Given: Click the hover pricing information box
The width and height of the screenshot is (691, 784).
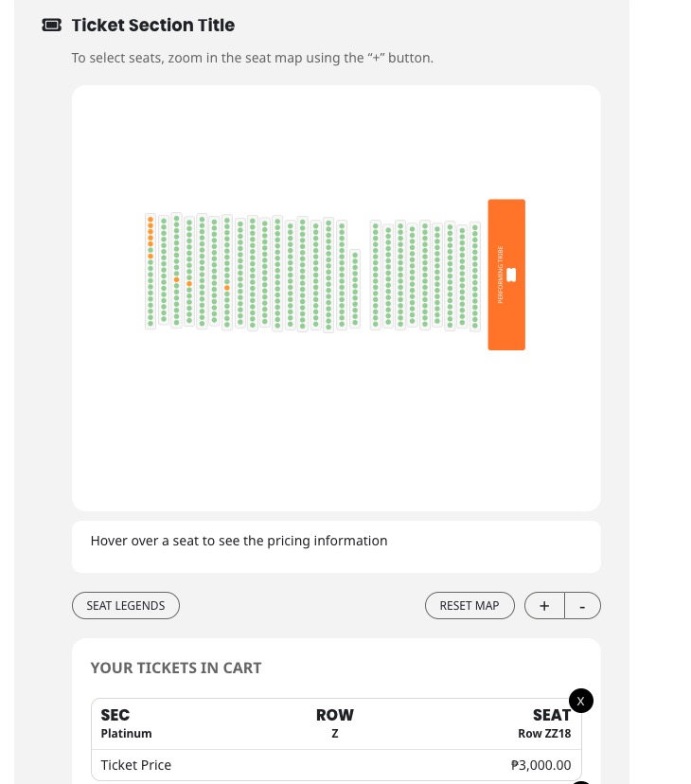Looking at the screenshot, I should (x=336, y=546).
